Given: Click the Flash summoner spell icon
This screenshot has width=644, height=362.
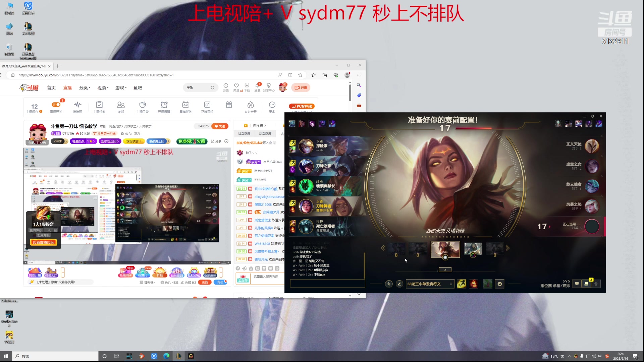Looking at the screenshot, I should pos(462,284).
